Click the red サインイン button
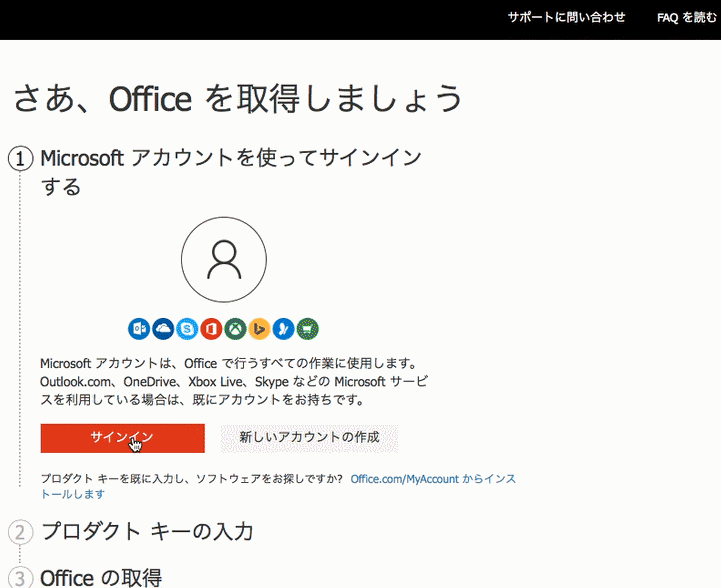Screen dimensions: 721x588 point(122,438)
